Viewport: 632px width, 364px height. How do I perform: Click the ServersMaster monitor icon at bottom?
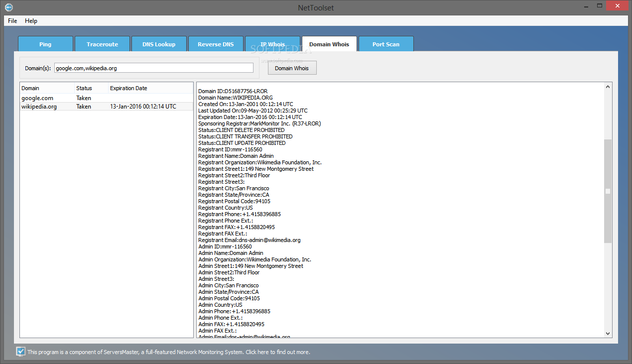(20, 352)
